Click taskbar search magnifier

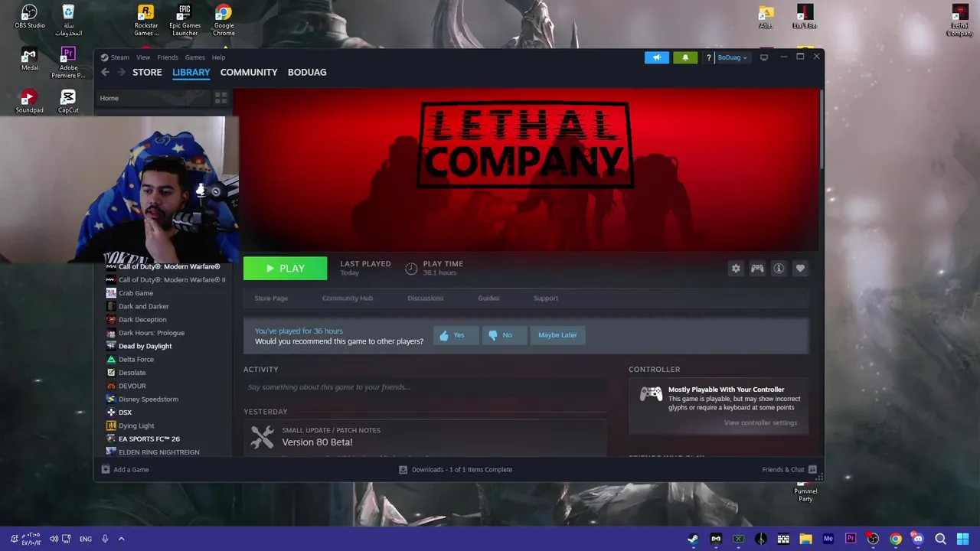coord(940,539)
